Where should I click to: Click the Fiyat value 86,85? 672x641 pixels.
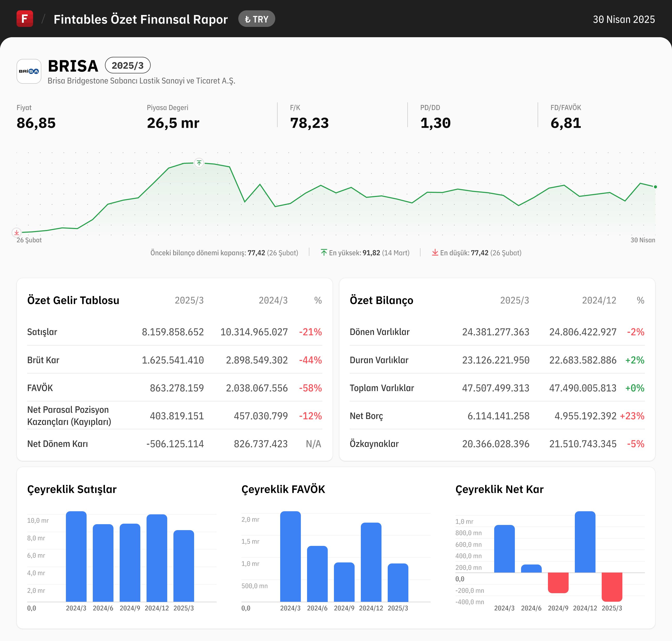pos(36,123)
